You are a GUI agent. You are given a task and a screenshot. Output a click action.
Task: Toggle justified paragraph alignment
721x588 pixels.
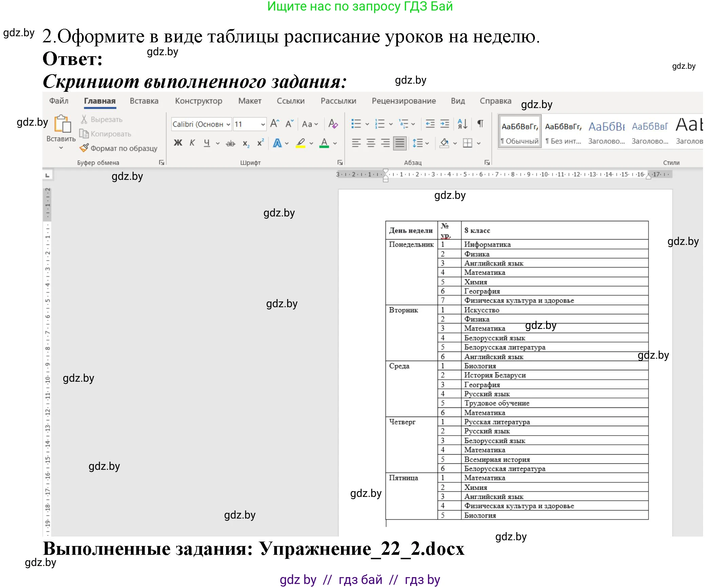(x=399, y=143)
